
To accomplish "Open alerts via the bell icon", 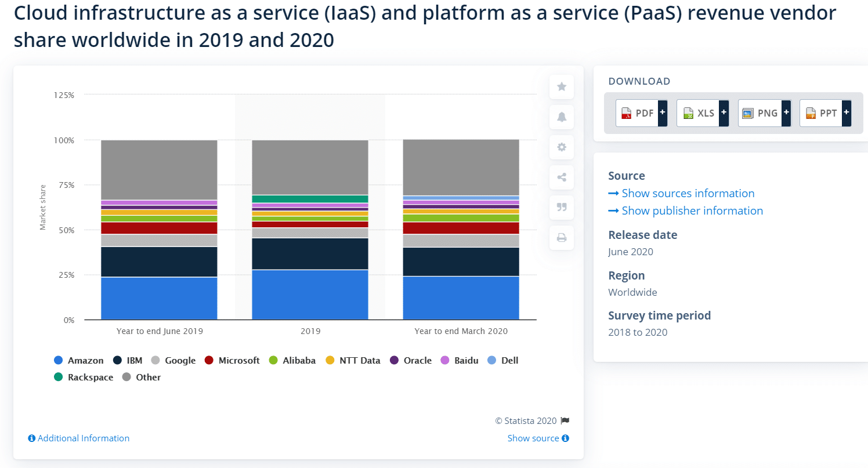I will [x=561, y=117].
